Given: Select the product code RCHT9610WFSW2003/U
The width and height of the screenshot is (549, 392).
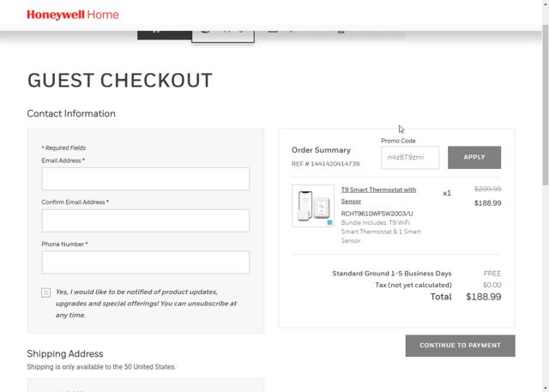Looking at the screenshot, I should [x=377, y=214].
